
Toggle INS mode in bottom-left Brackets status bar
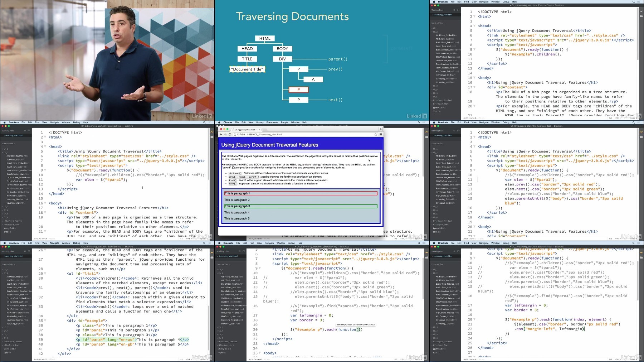[181, 359]
